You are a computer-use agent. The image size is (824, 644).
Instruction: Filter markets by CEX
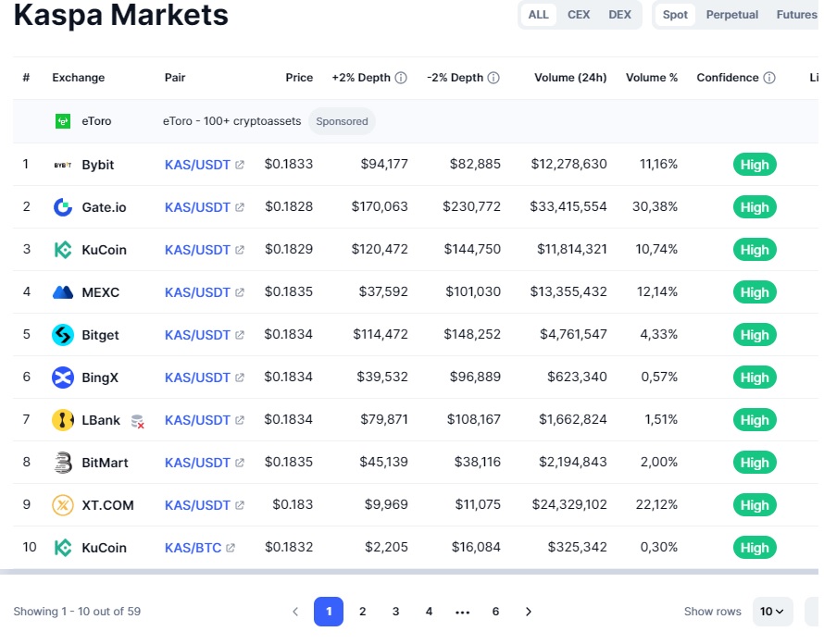click(579, 15)
